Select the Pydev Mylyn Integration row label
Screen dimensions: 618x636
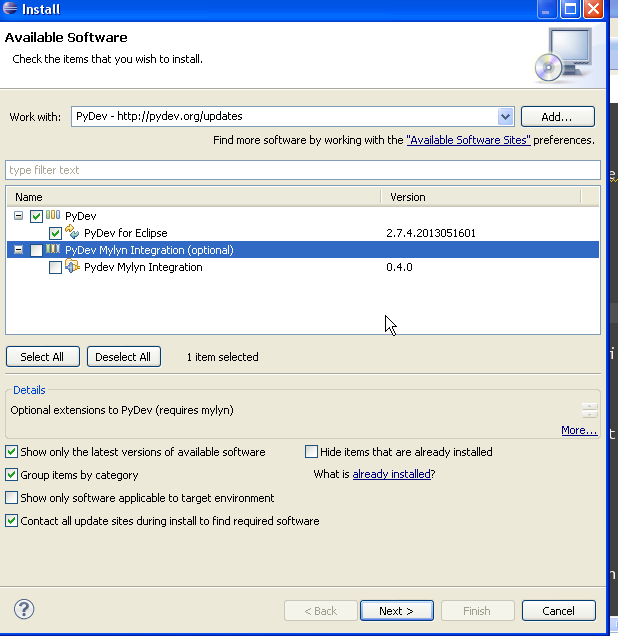pos(143,267)
